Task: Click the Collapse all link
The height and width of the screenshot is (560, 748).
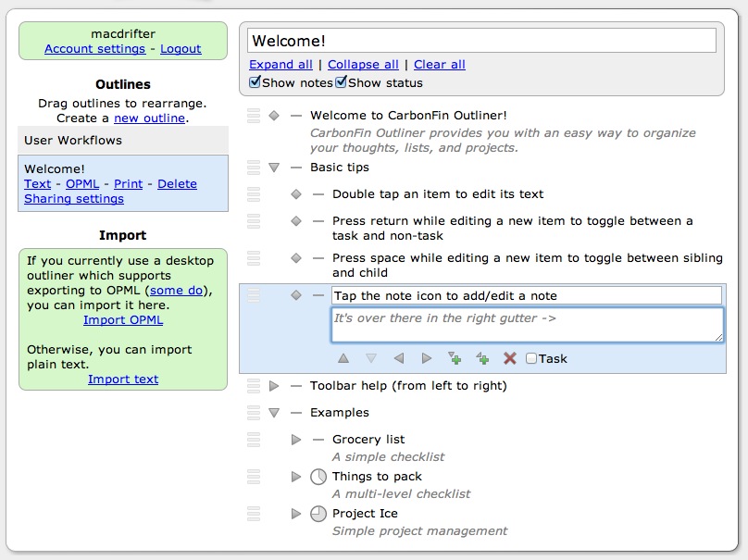Action: 363,65
